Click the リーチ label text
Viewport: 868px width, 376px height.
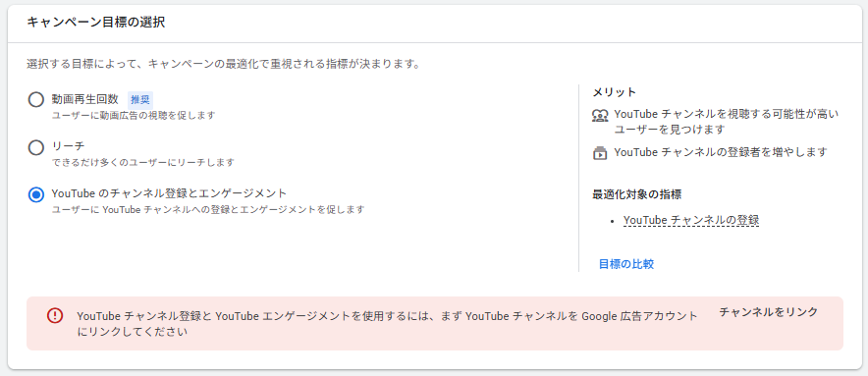click(68, 146)
